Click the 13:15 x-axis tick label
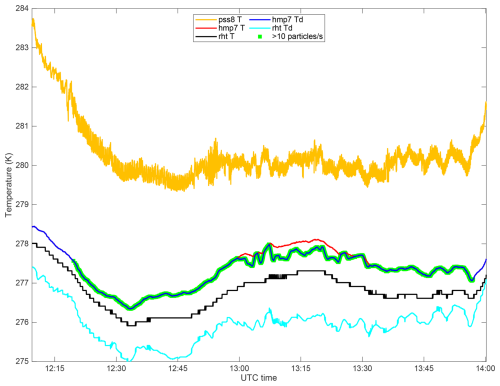Viewport: 500px width, 386px height. coord(301,368)
